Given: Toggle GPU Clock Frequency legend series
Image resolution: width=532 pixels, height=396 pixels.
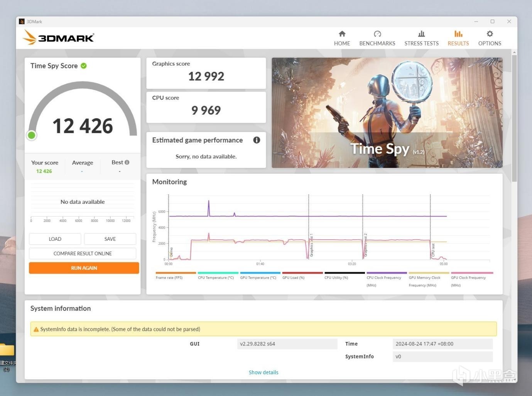Looking at the screenshot, I should (x=472, y=279).
